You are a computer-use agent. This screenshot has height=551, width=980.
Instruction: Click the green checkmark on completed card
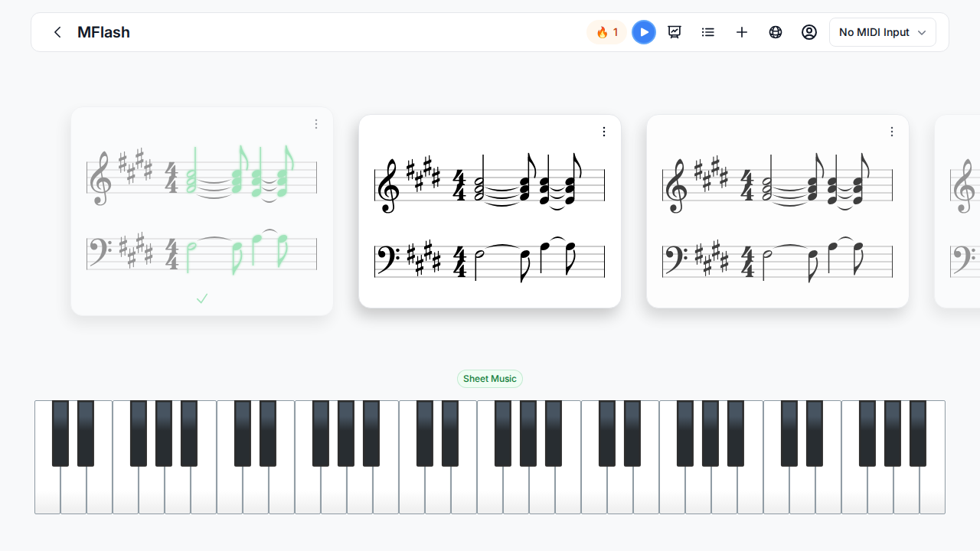pyautogui.click(x=202, y=298)
